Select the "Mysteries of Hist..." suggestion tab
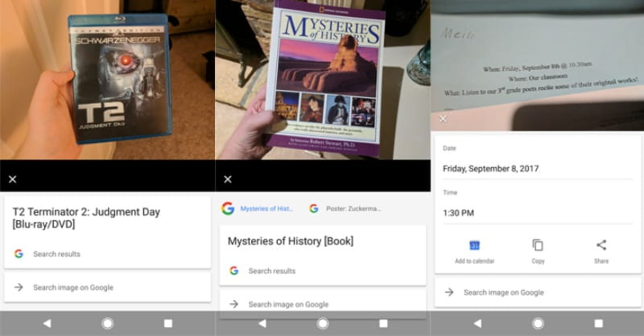 [x=258, y=209]
